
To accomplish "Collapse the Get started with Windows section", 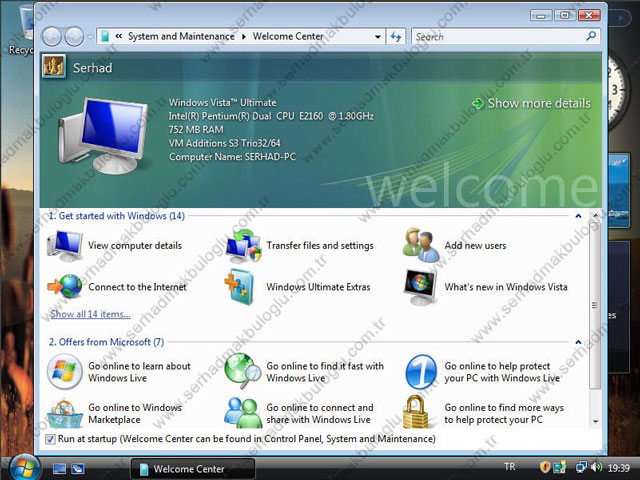I will [x=578, y=216].
